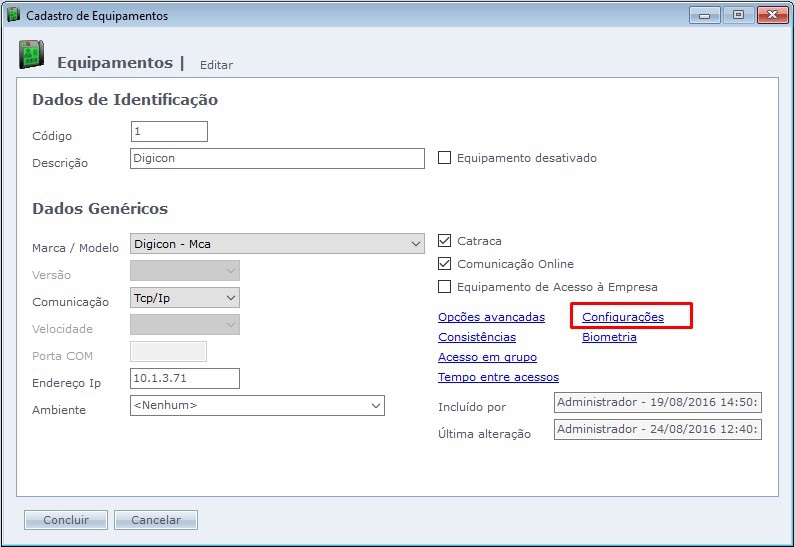Open the Configurações link
This screenshot has width=795, height=547.
[x=622, y=317]
